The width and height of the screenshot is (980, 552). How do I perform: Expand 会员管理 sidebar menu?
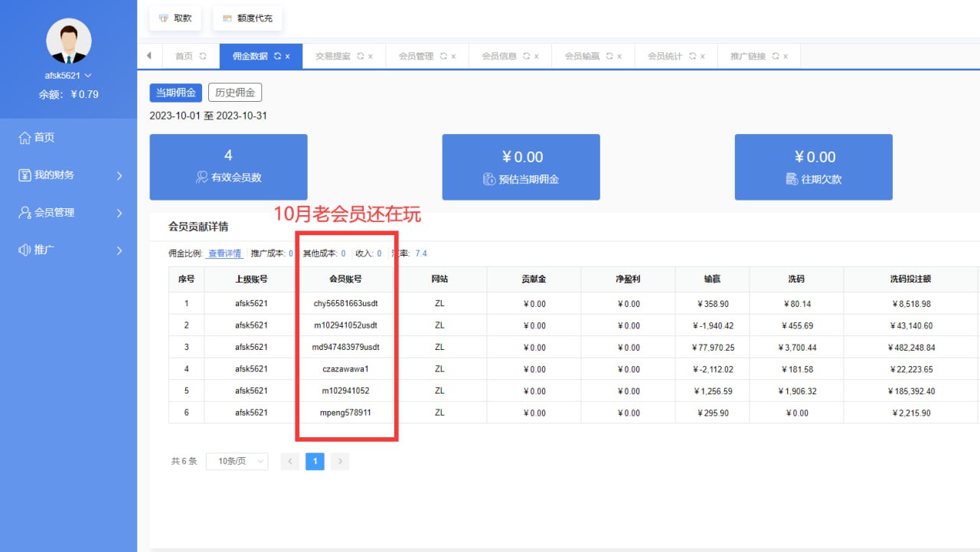click(69, 213)
